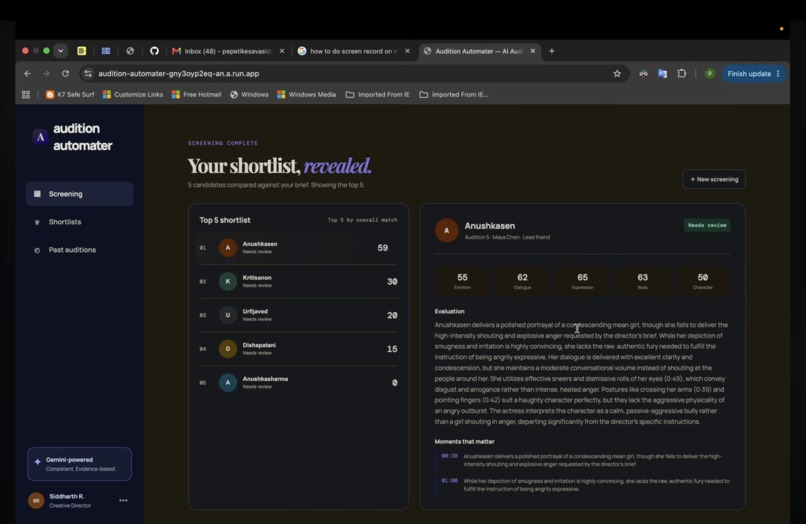The image size is (806, 524).
Task: Click the Past auditions clock icon
Action: point(37,250)
